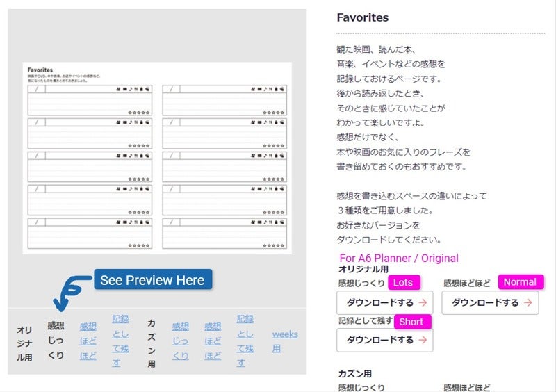Open first 記録として残す link left of カズン用
Screen dimensions: 556x392
[121, 341]
